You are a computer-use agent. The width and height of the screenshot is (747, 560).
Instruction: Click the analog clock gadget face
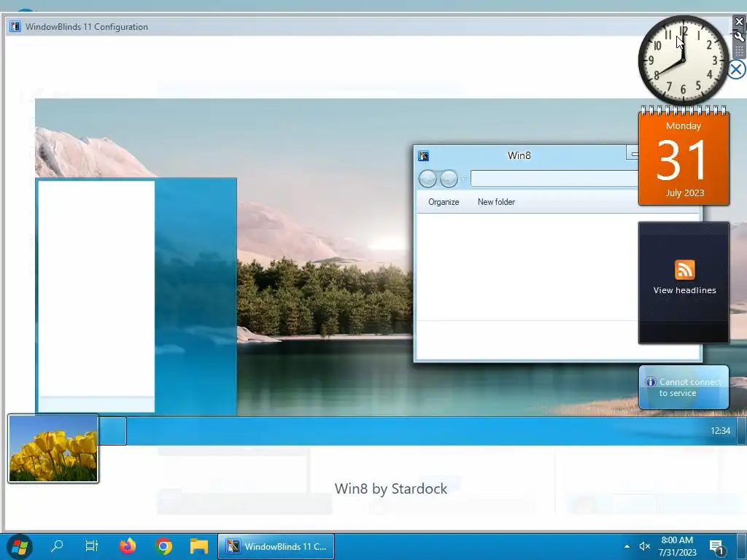point(683,61)
